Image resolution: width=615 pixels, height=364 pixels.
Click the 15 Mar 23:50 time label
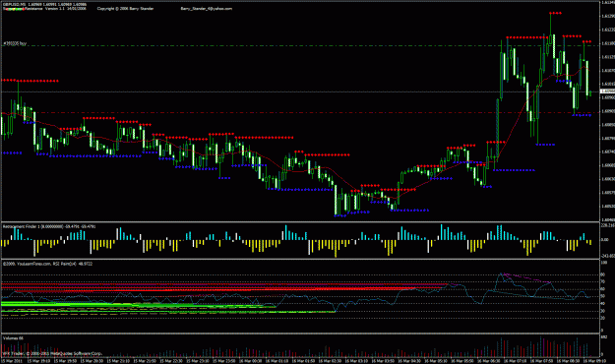tap(224, 361)
